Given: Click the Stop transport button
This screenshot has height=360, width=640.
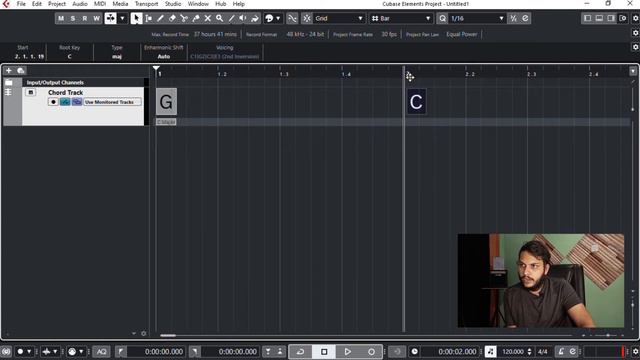Looking at the screenshot, I should [x=324, y=351].
